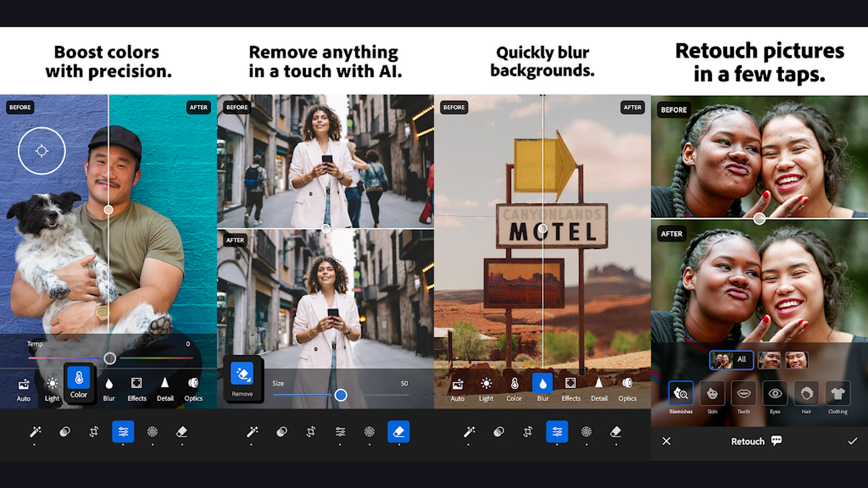Click before/after divider handle on Retouch photo
The width and height of the screenshot is (868, 488).
pos(759,219)
